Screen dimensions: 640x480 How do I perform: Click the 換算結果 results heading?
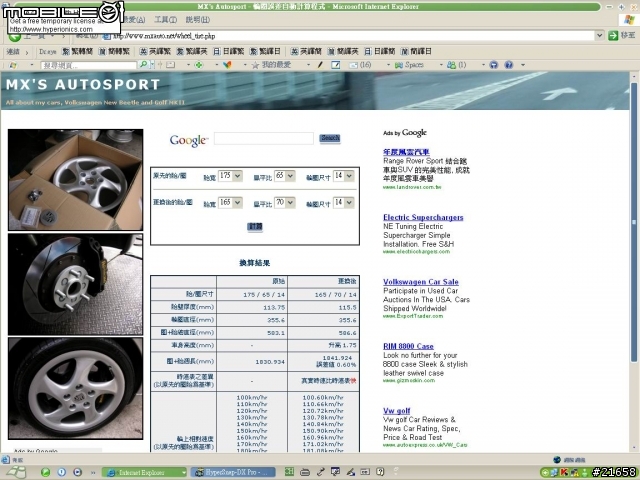(255, 263)
